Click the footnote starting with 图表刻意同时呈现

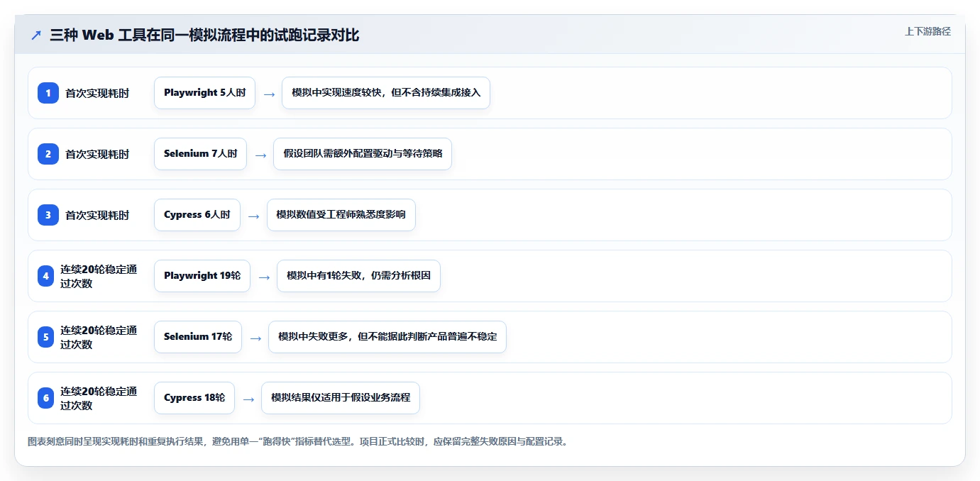(298, 441)
